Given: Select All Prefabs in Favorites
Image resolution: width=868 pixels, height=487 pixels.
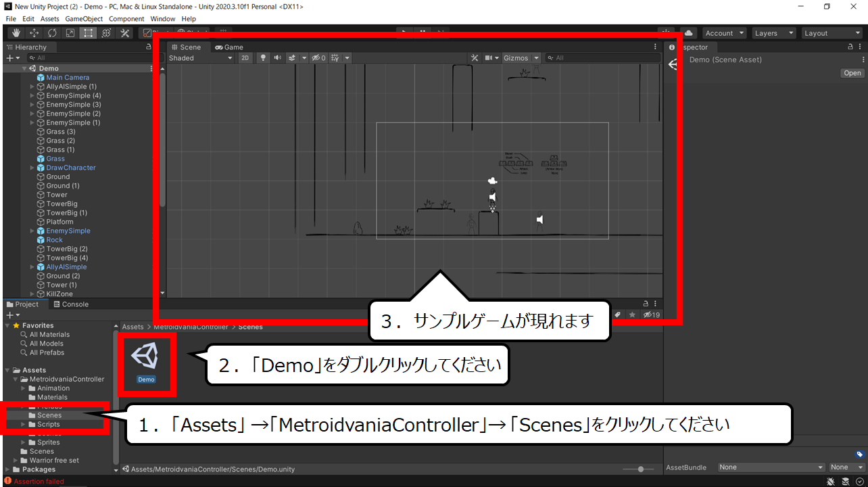Looking at the screenshot, I should click(x=47, y=352).
